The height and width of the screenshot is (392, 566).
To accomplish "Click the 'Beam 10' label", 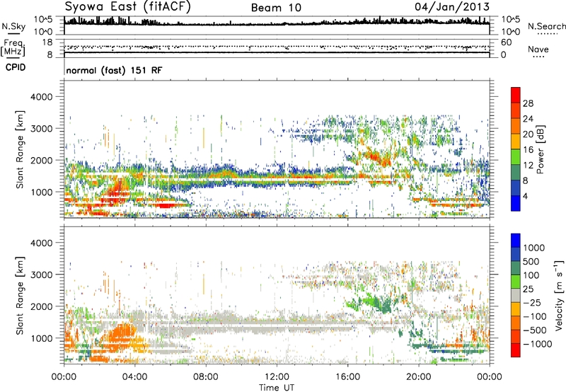I will [276, 8].
